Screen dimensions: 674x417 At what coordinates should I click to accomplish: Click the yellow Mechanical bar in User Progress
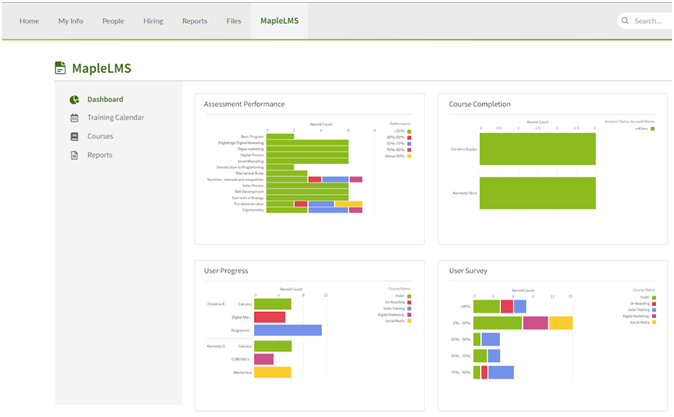pyautogui.click(x=273, y=372)
